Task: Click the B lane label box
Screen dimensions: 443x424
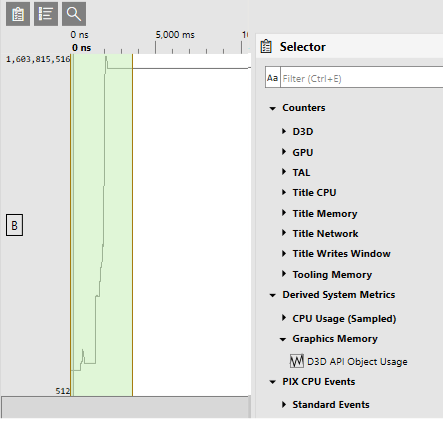Action: 14,225
